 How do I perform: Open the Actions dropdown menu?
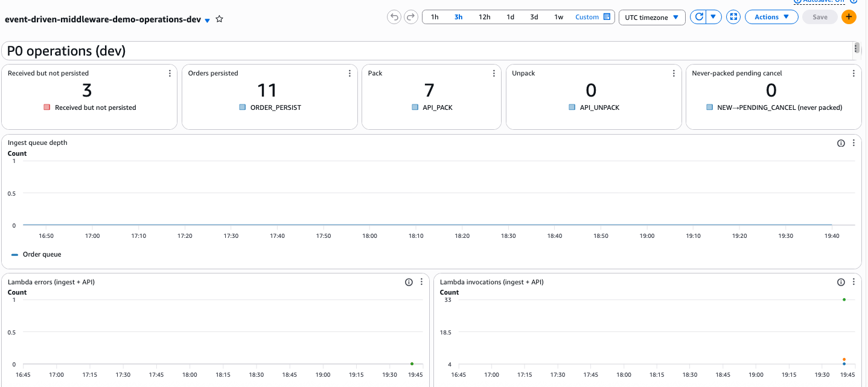tap(771, 17)
